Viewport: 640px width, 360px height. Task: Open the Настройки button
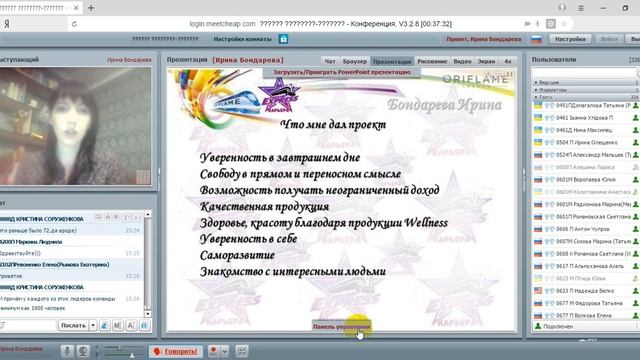(570, 39)
